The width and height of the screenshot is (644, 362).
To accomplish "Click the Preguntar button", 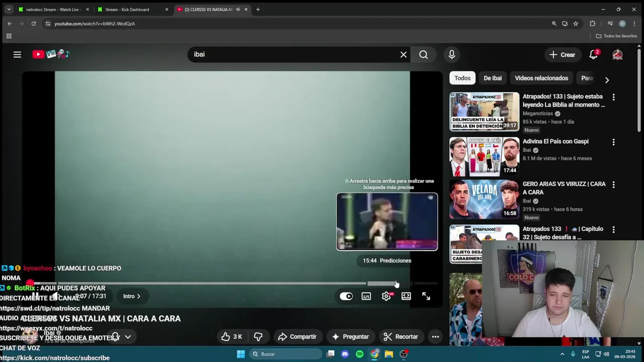I will click(x=350, y=337).
